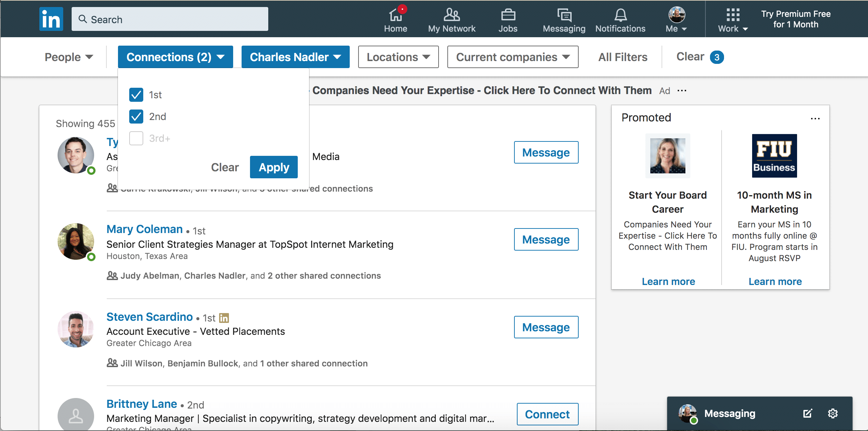868x431 pixels.
Task: Click the FIU Business ad logo
Action: [x=775, y=156]
